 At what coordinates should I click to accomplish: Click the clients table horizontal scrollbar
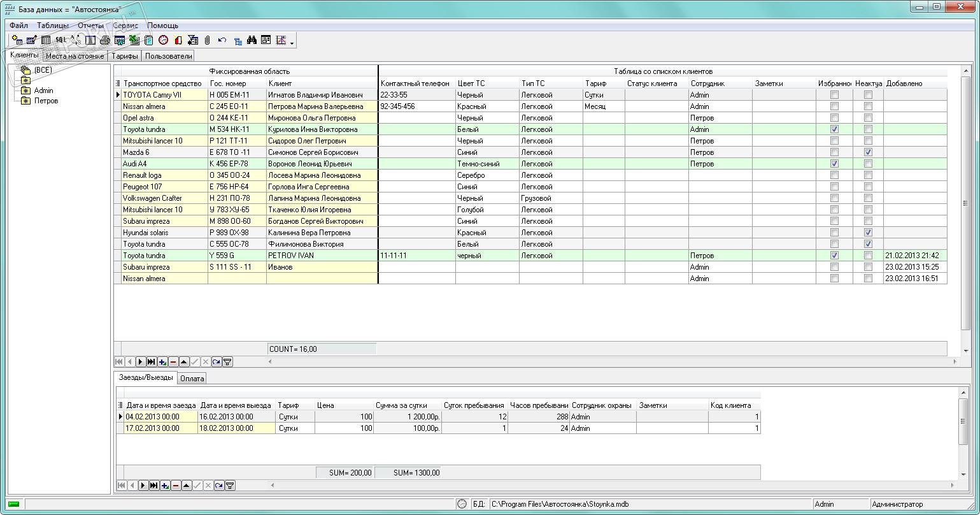(611, 361)
